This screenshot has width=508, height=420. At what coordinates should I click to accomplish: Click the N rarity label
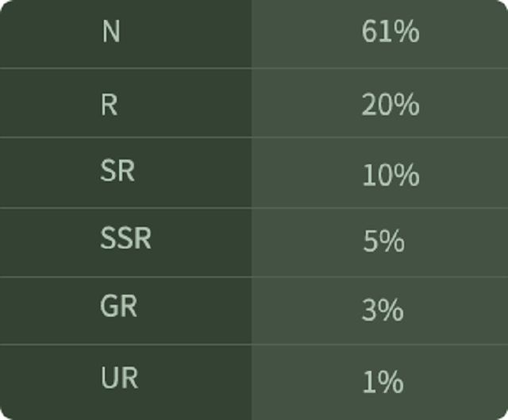tap(111, 32)
